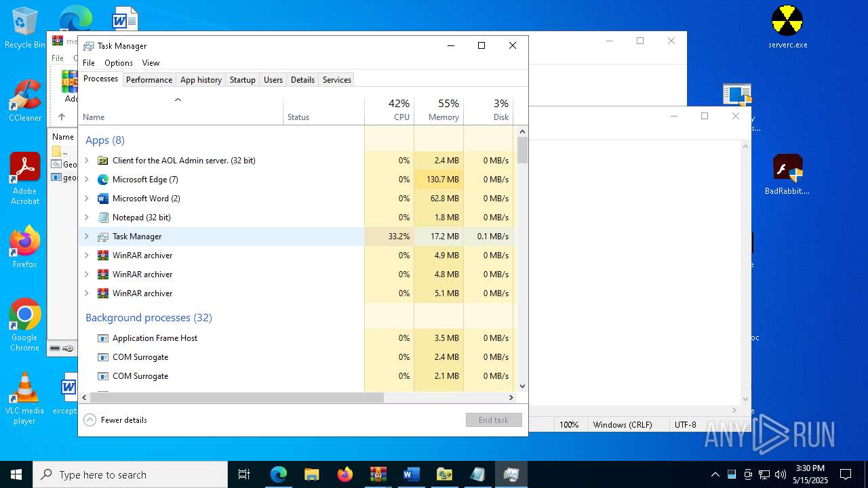Expand the Client for the AOL Admin server row
The height and width of the screenshot is (488, 868).
tap(86, 161)
